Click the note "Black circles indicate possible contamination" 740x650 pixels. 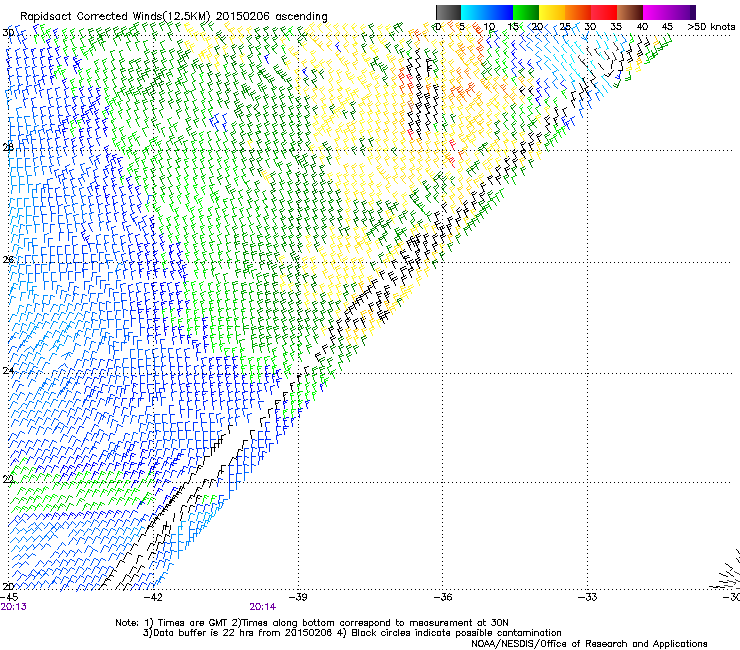(x=456, y=633)
